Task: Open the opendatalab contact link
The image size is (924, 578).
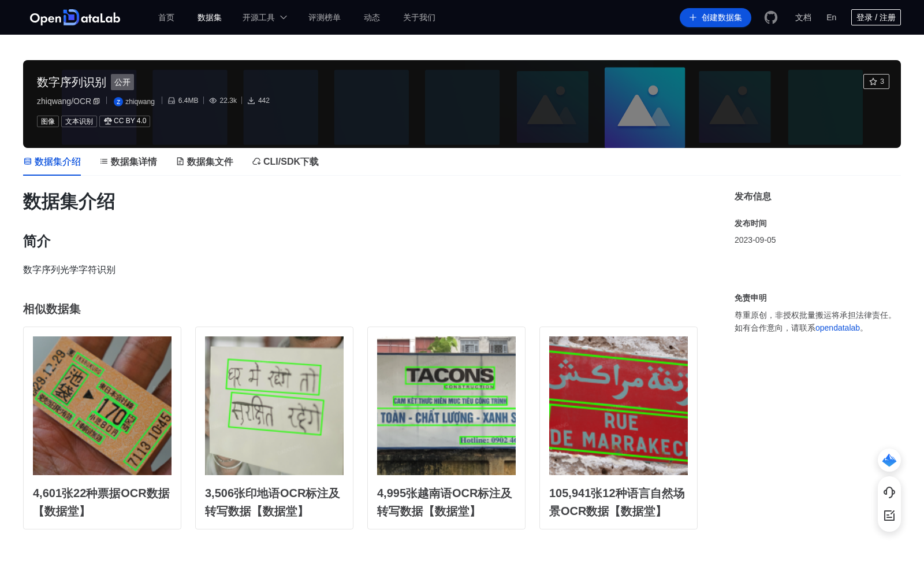Action: pos(837,328)
